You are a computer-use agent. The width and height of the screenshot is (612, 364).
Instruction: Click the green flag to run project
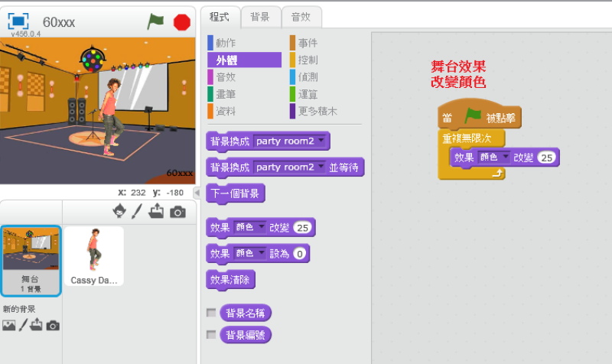(x=156, y=22)
